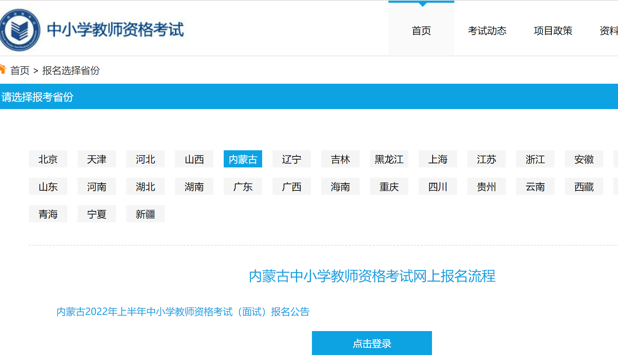Open the 首页 navigation tab

click(421, 31)
